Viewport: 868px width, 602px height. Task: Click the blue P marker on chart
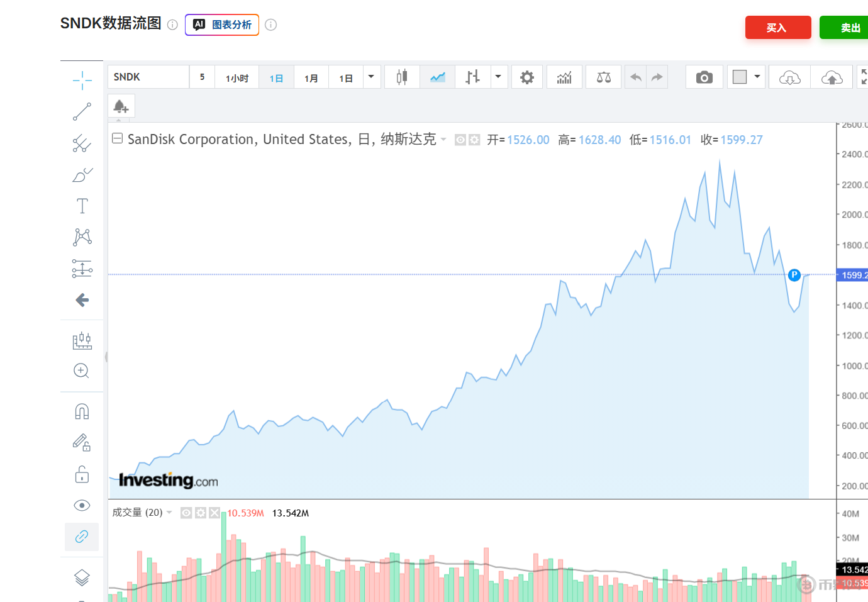794,275
